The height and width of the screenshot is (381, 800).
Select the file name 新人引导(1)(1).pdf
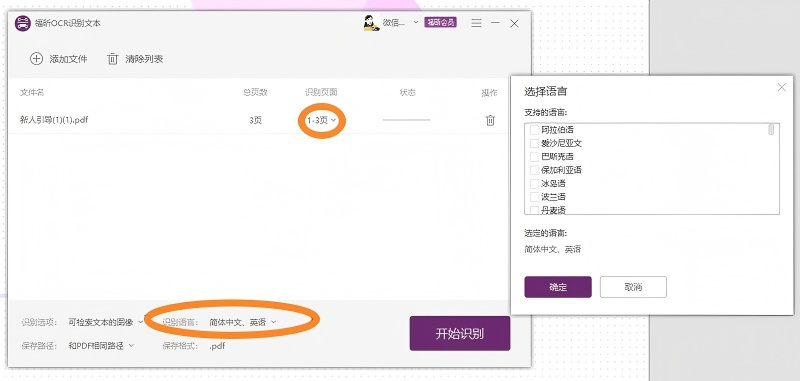point(55,120)
